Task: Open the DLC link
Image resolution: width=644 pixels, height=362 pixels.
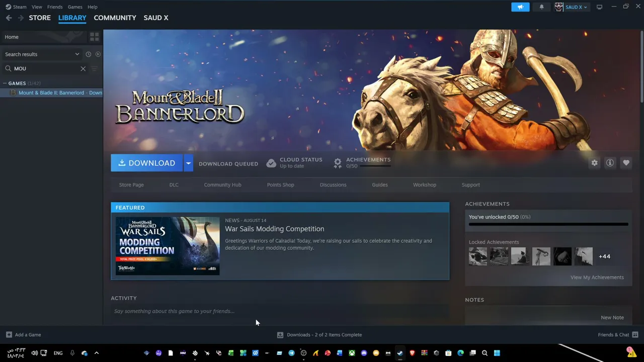Action: pos(174,185)
